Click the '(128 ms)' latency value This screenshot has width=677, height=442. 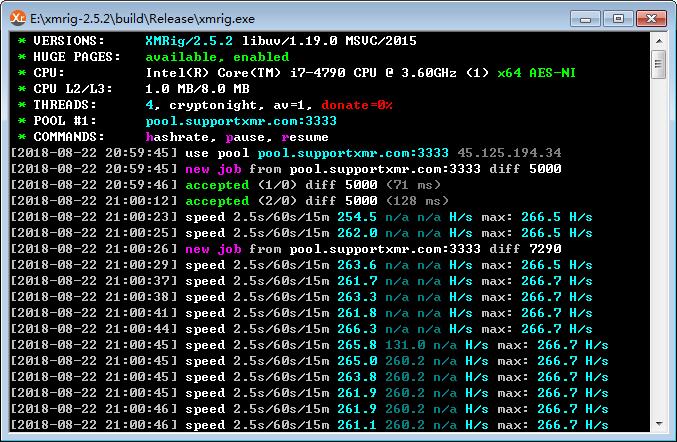(418, 201)
